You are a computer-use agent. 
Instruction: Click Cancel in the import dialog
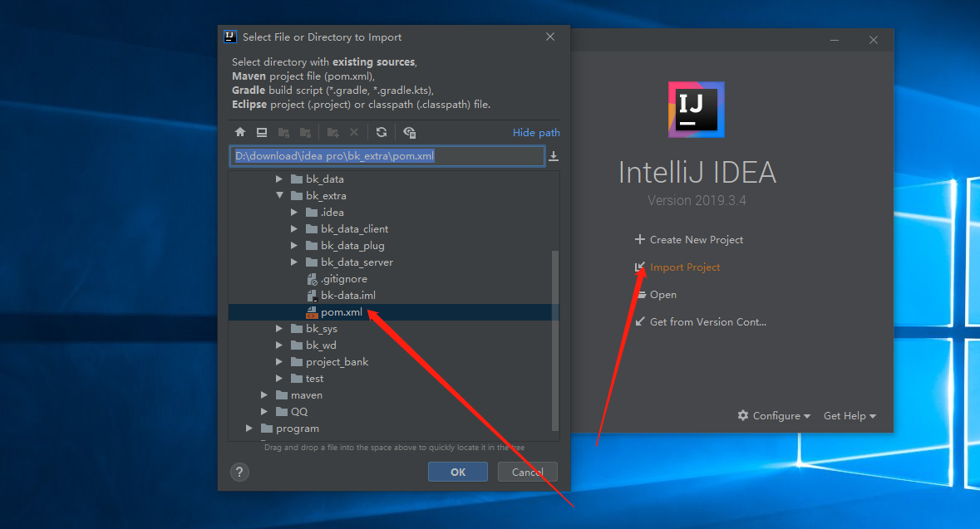pos(527,473)
